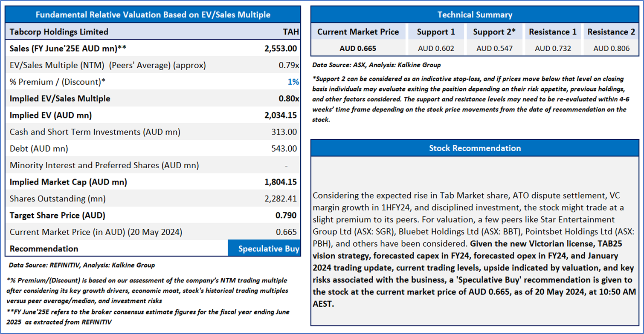Select the 'Data Source: REFINITIV, Analysis: Kalkine Group' note
The width and height of the screenshot is (644, 334).
coord(82,265)
